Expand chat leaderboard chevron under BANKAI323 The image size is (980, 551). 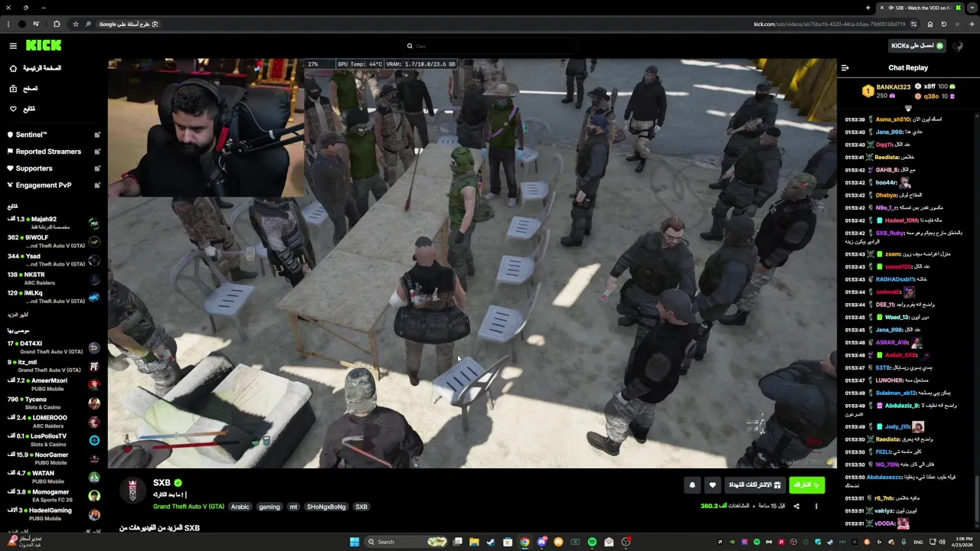click(908, 109)
